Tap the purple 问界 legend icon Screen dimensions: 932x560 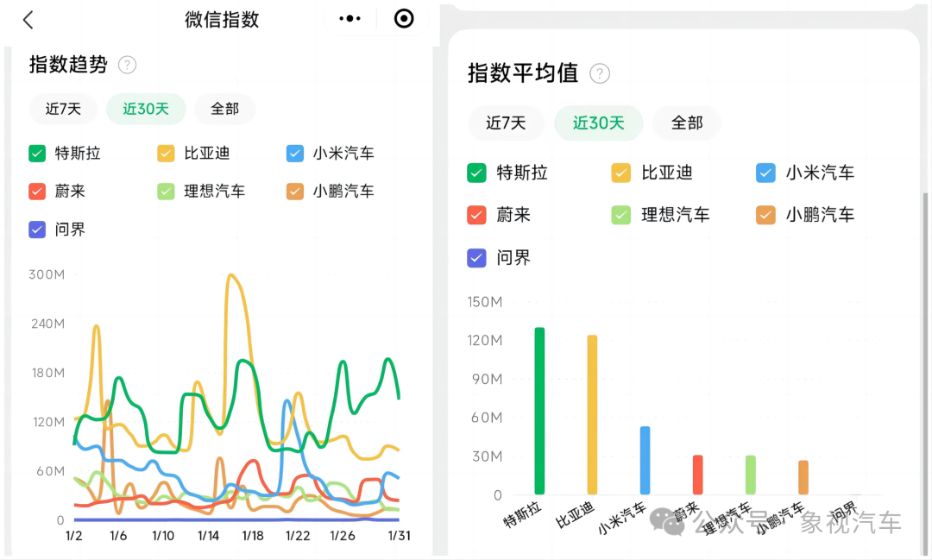pos(35,229)
